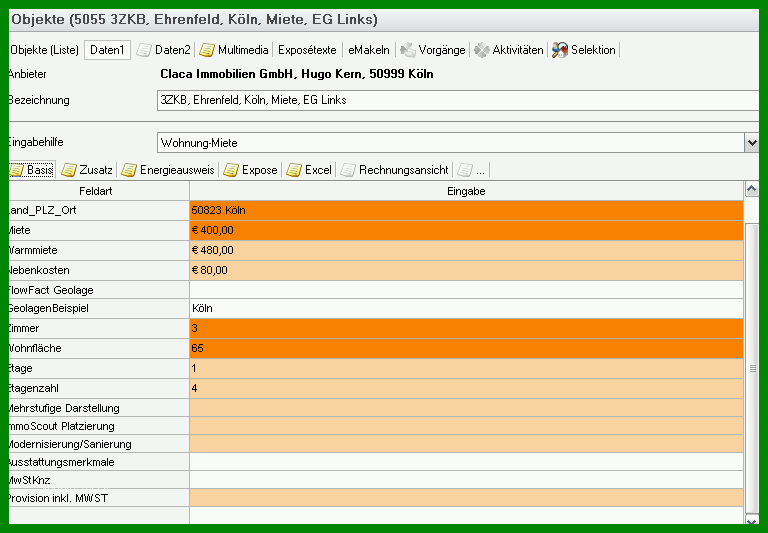Click the Eingabe column header
This screenshot has height=533, width=768.
click(x=466, y=191)
